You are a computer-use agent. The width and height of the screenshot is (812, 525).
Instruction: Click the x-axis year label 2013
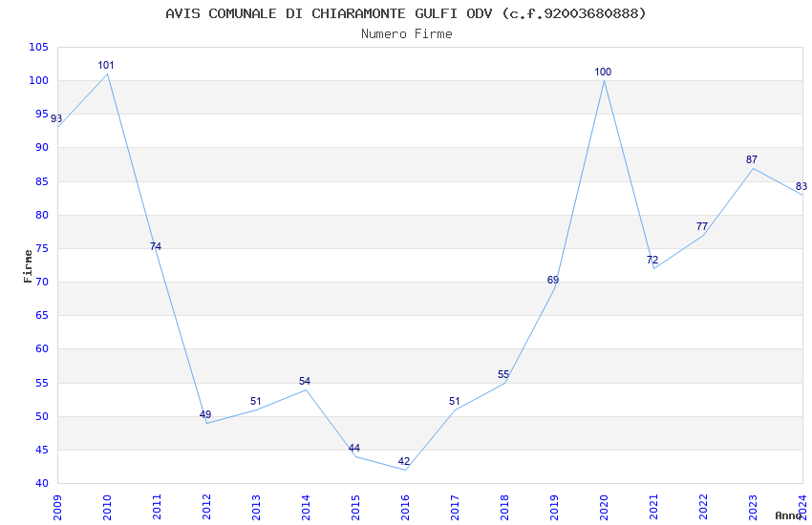[x=256, y=507]
